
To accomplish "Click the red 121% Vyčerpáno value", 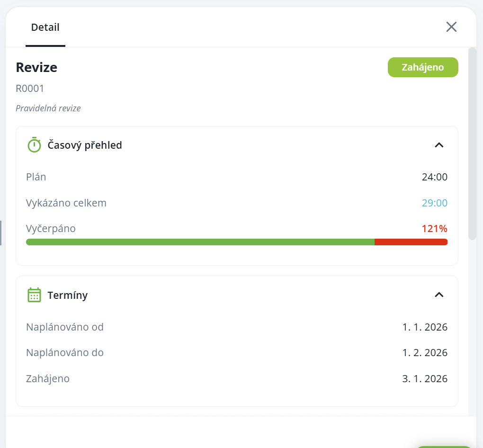I will [x=434, y=229].
